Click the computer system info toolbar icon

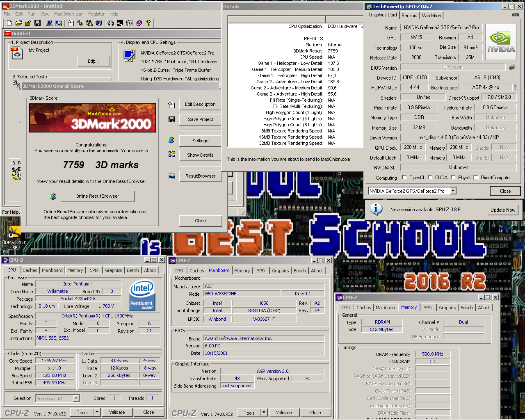(49, 23)
